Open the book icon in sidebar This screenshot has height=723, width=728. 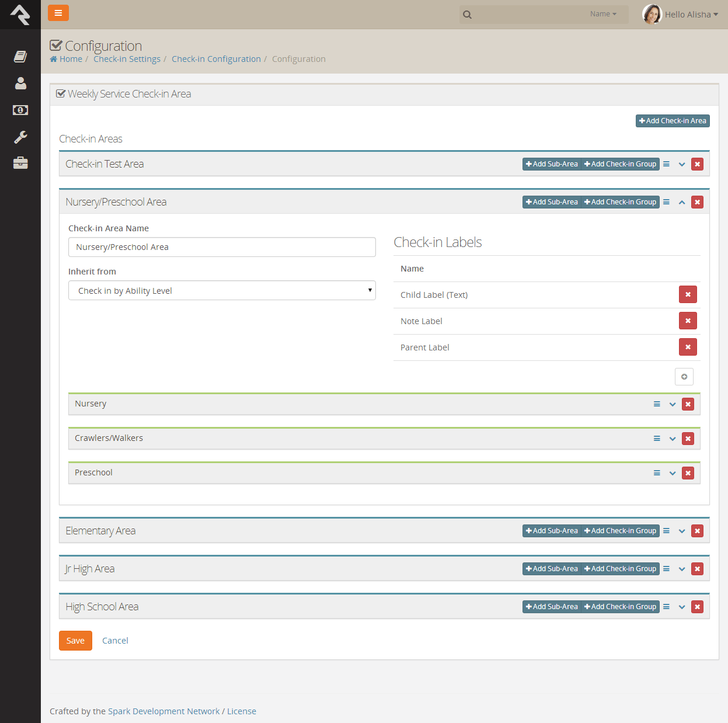pyautogui.click(x=20, y=57)
